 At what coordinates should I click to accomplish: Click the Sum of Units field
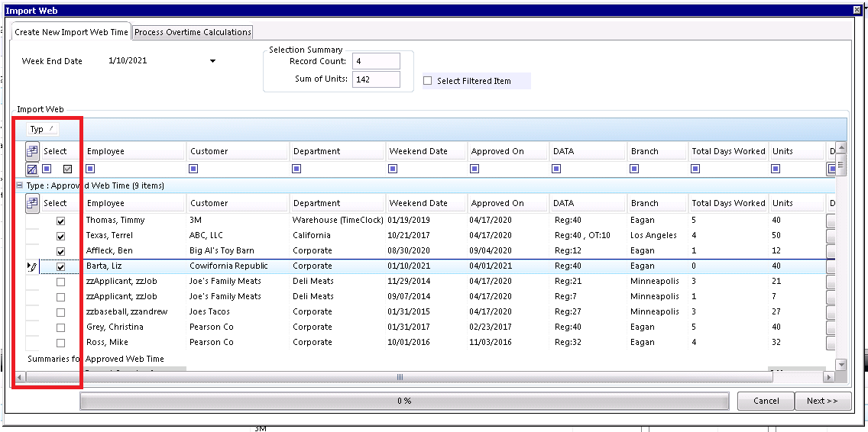click(x=376, y=79)
